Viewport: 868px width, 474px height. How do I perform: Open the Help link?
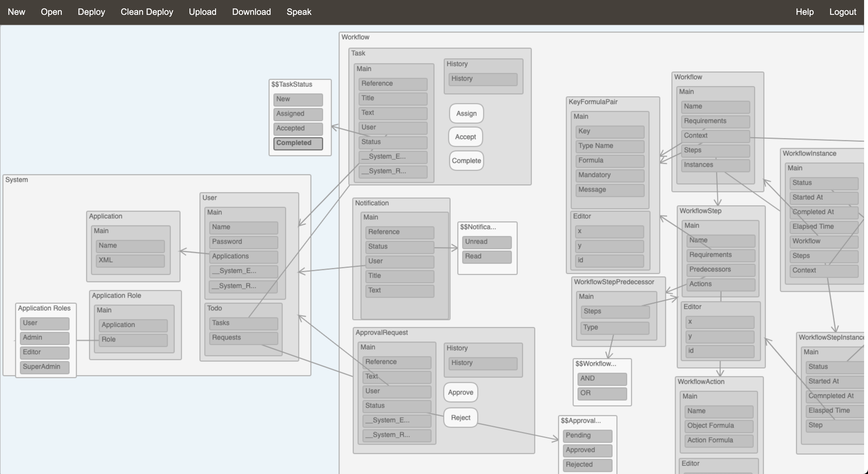[804, 12]
